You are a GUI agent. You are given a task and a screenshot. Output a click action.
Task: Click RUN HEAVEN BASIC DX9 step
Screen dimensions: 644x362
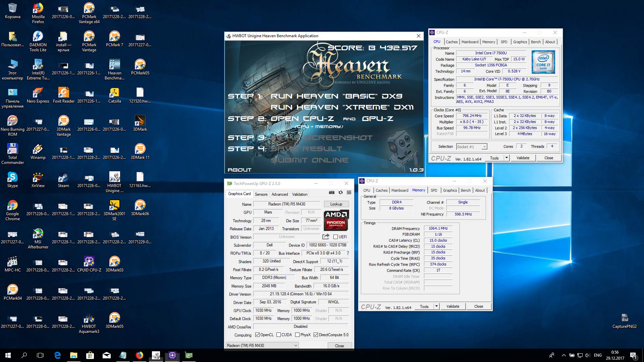pos(336,96)
